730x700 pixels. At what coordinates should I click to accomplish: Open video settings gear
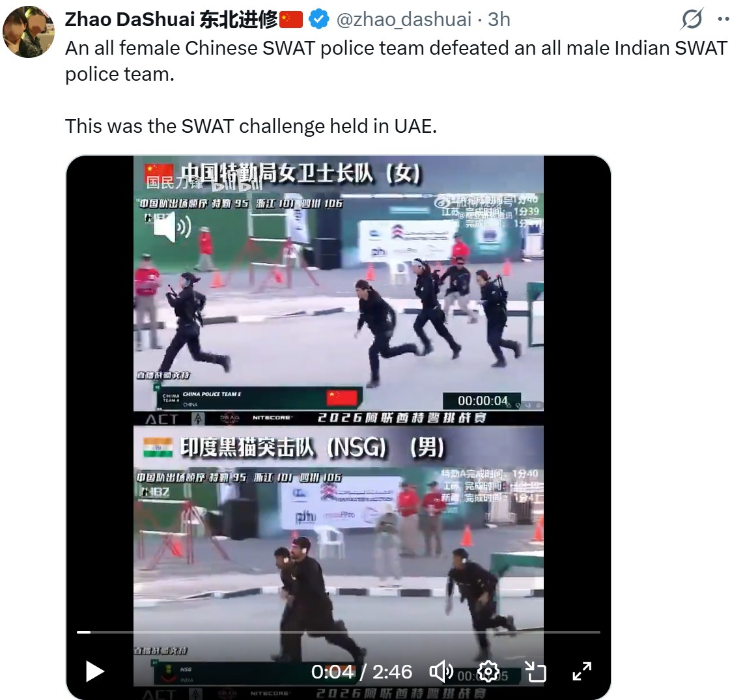(488, 671)
